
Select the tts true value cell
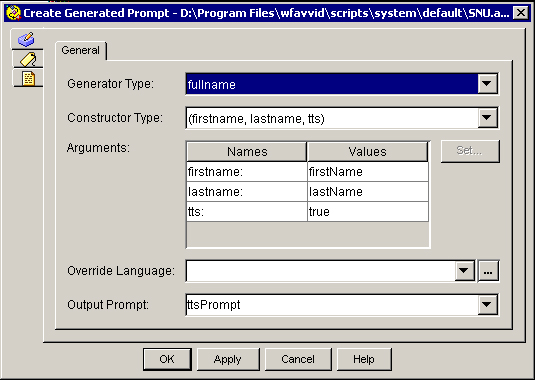click(367, 212)
